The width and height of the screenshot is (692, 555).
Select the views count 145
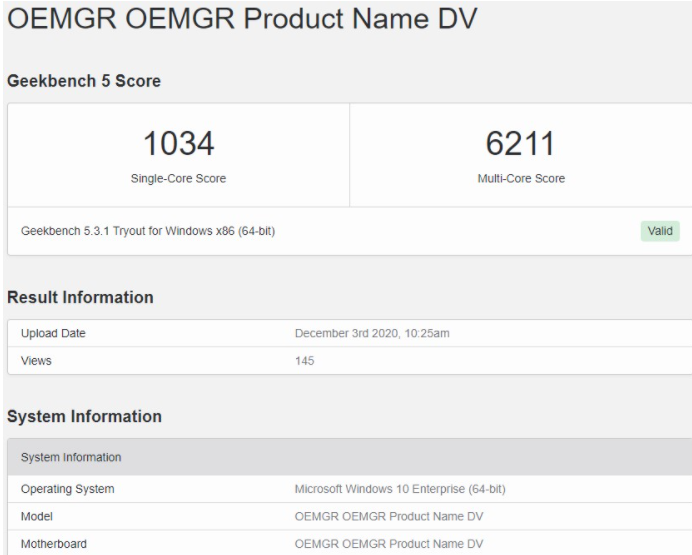click(305, 361)
